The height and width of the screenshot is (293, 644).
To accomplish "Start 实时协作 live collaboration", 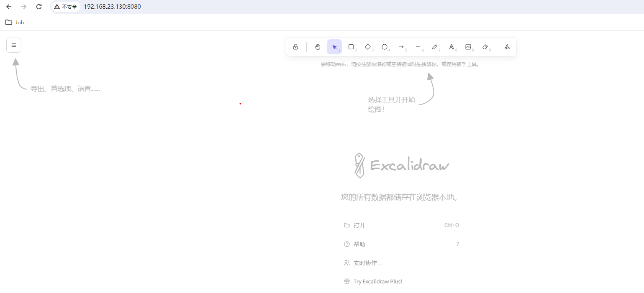I will click(x=367, y=262).
